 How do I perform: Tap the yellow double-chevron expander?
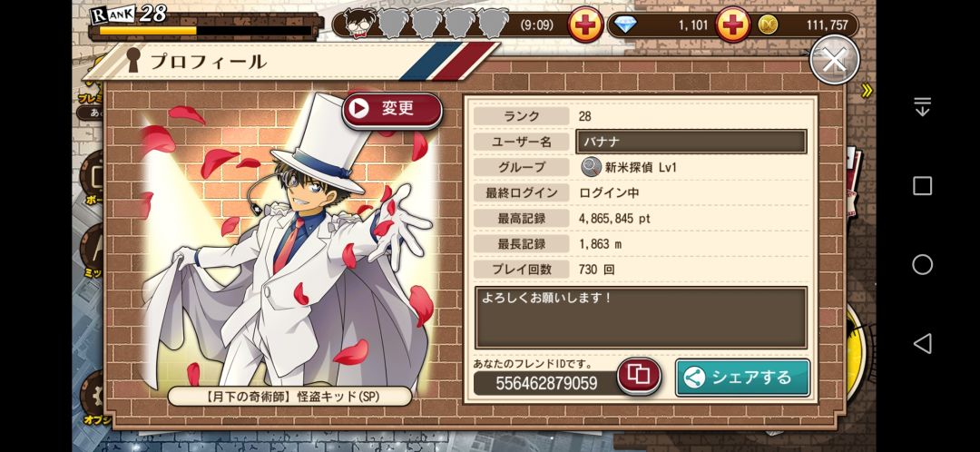(x=867, y=91)
